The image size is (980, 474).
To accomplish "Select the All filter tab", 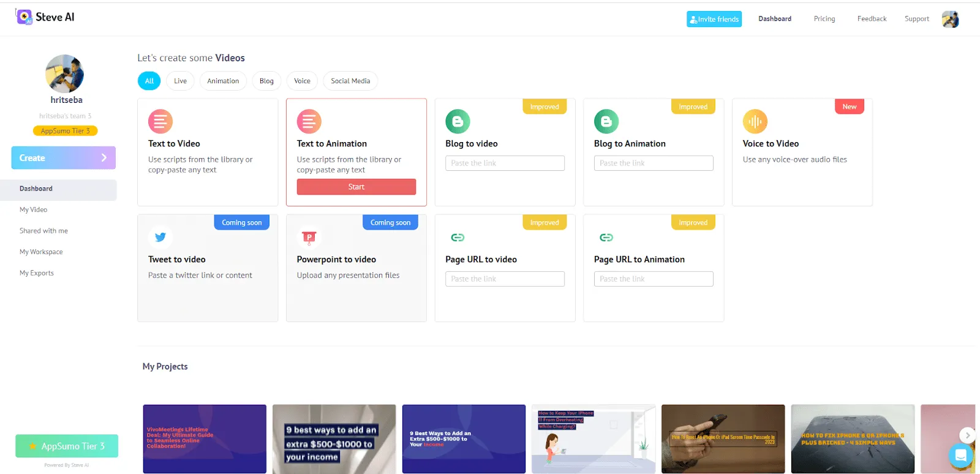I will pos(149,81).
